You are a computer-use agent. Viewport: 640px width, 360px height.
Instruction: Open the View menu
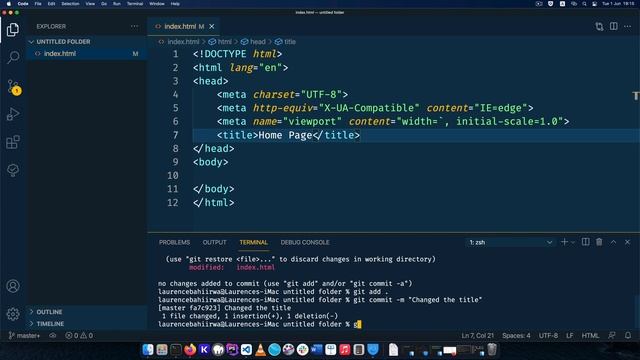pos(90,4)
